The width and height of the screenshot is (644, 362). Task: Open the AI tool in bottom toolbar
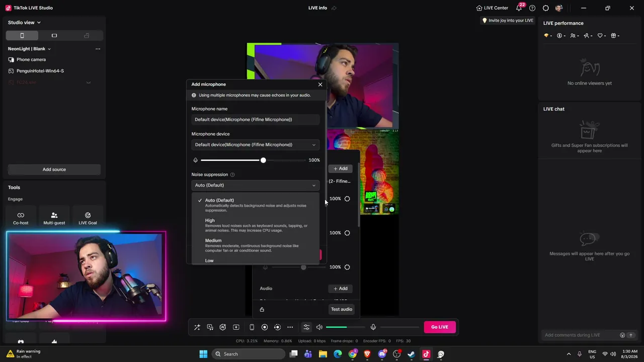pyautogui.click(x=223, y=327)
